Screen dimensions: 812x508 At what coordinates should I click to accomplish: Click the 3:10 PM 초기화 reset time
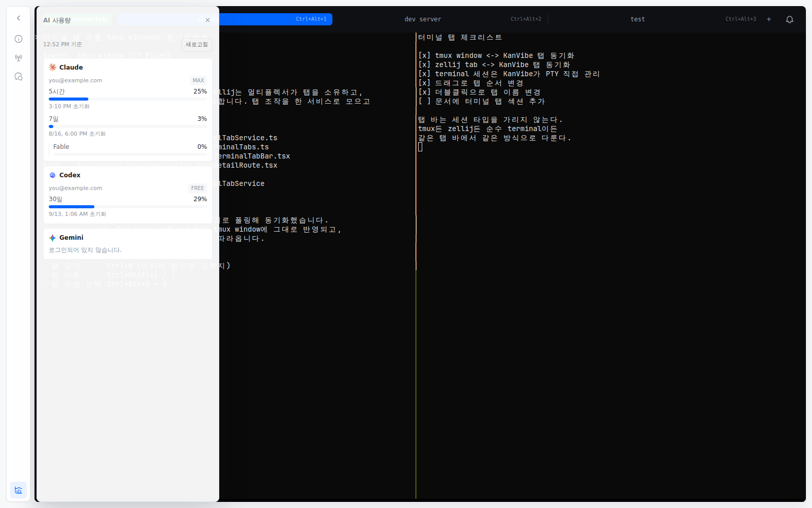[x=69, y=107]
